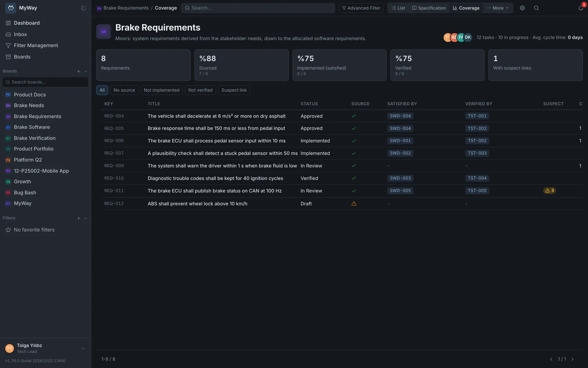This screenshot has width=588, height=368.
Task: Switch to the Specification view tab
Action: [429, 8]
